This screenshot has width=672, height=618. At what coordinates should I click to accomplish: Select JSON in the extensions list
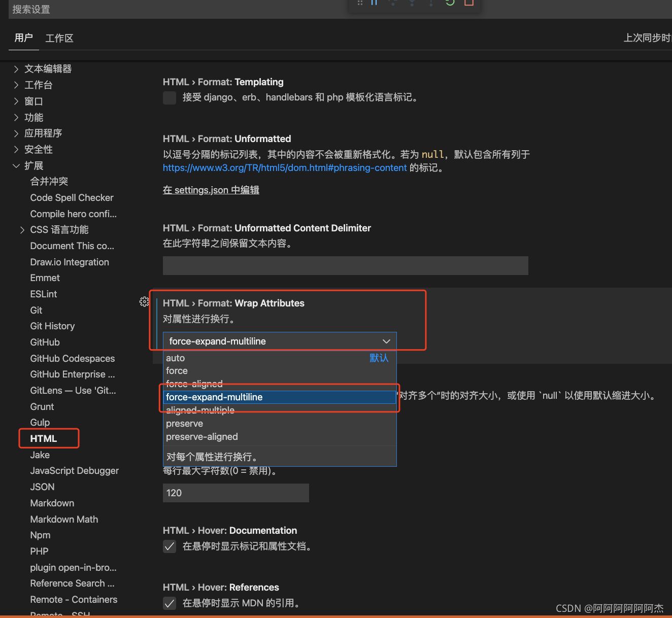point(42,487)
